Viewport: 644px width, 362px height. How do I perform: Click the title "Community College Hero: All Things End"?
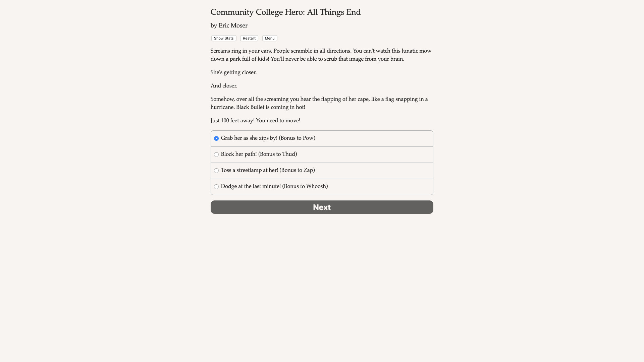(x=285, y=12)
